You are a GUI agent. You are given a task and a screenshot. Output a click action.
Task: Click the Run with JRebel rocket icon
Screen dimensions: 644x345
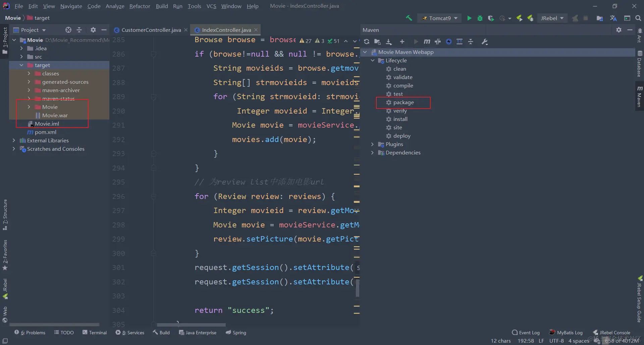[x=519, y=18]
